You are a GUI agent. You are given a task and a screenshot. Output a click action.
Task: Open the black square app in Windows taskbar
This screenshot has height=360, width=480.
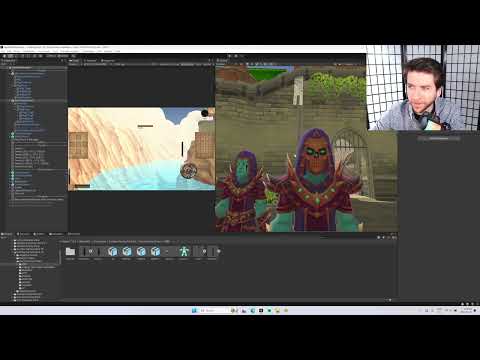tap(261, 311)
